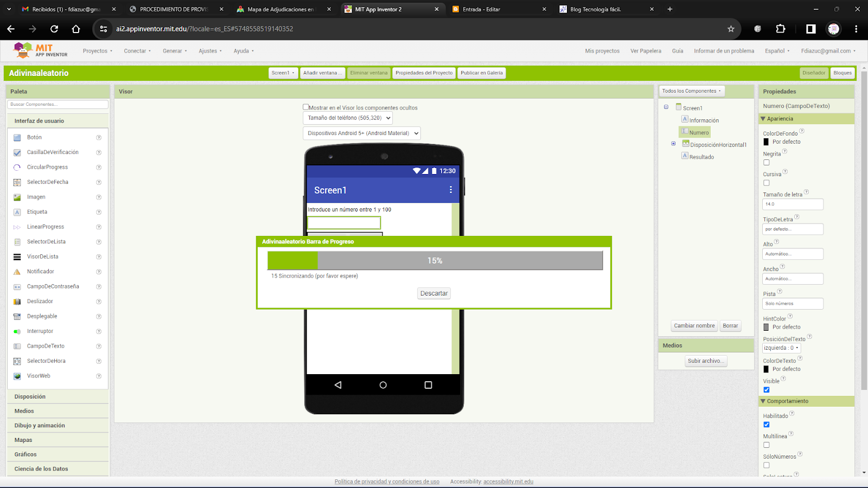This screenshot has height=488, width=868.
Task: Collapse the Screen1 tree node
Action: click(x=666, y=107)
